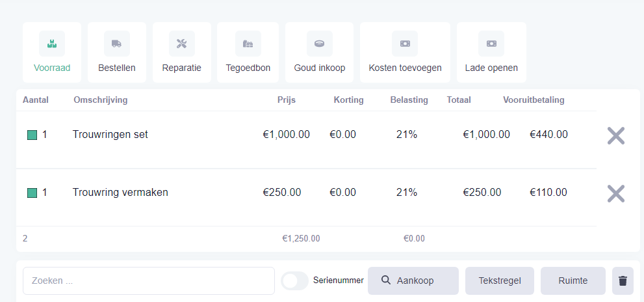Open Kosten toevoegen cash icon
Viewport: 644px width, 302px height.
405,44
